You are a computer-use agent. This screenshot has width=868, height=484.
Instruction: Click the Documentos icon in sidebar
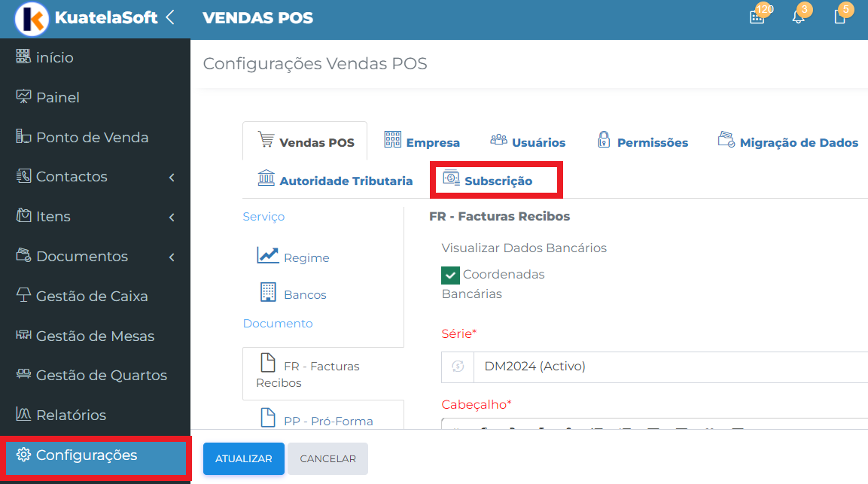click(x=23, y=254)
